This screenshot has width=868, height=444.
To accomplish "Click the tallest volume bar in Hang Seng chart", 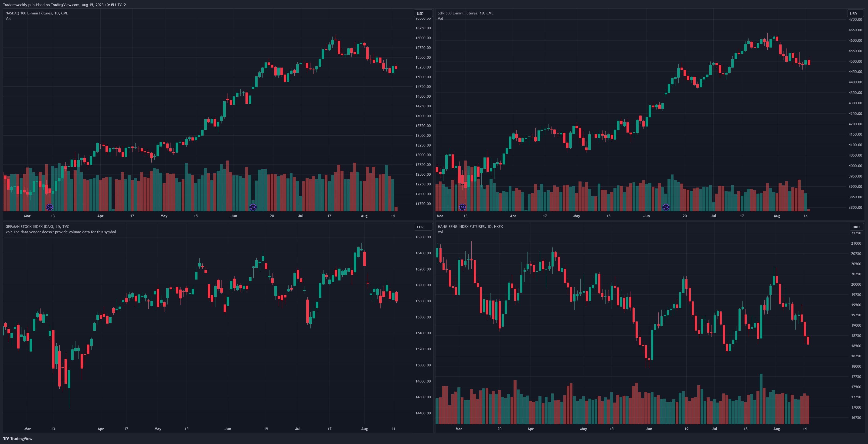I will (x=761, y=399).
